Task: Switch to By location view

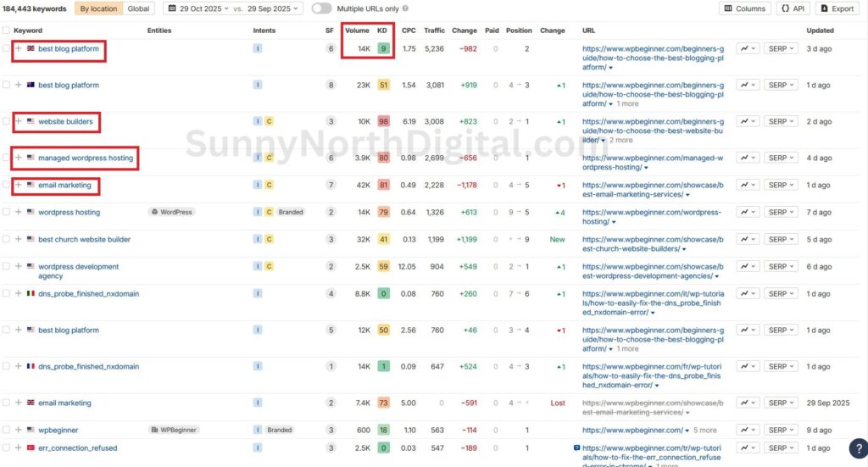Action: coord(98,8)
